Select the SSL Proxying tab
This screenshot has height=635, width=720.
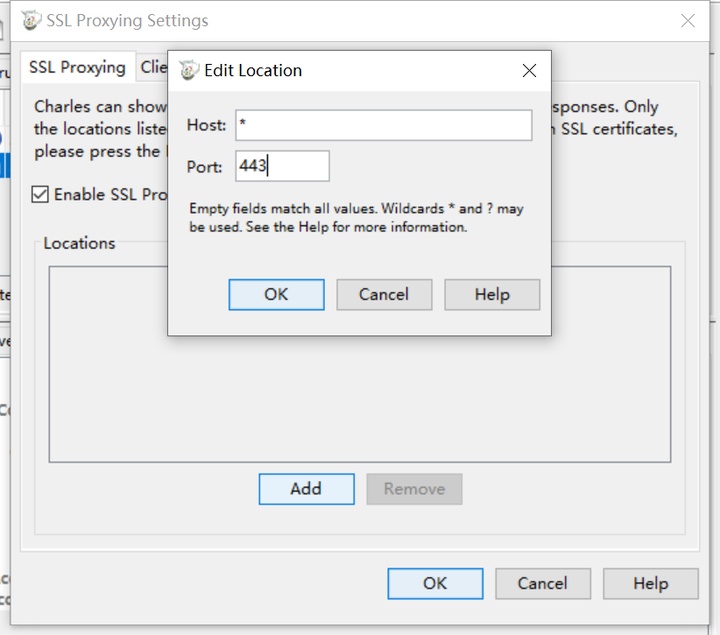click(78, 67)
